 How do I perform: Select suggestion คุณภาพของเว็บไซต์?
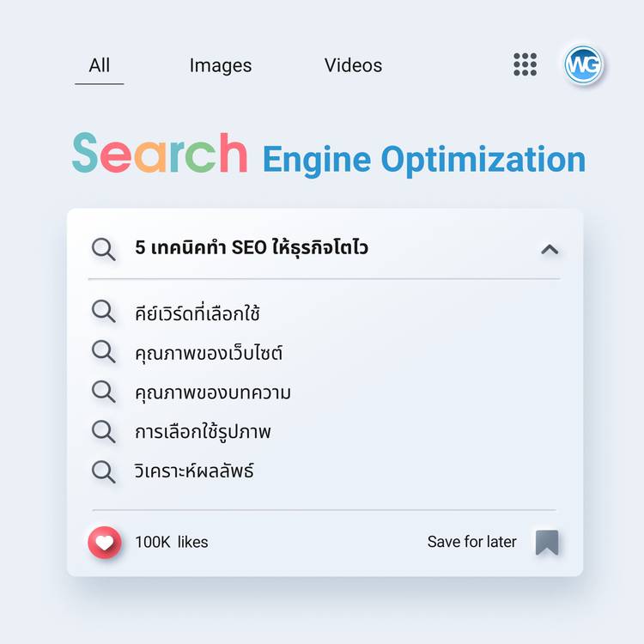coord(209,353)
